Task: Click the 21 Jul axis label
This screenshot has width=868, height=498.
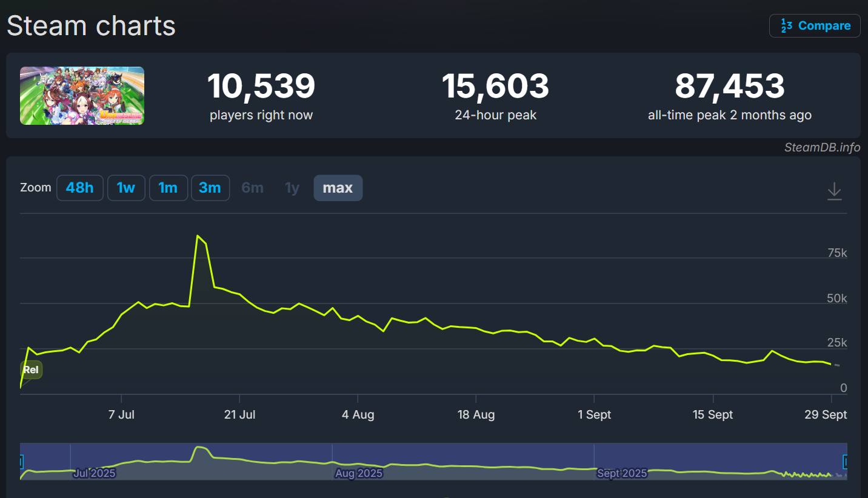Action: (239, 415)
